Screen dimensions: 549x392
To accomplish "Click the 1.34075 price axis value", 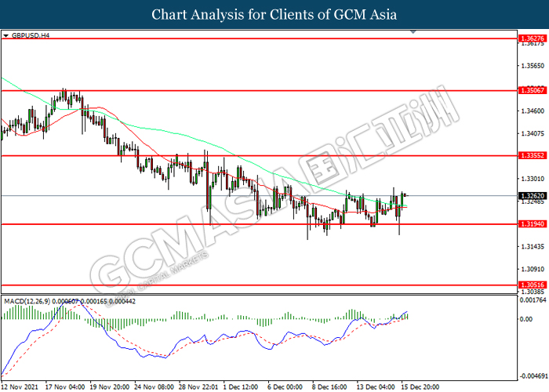I will click(533, 134).
